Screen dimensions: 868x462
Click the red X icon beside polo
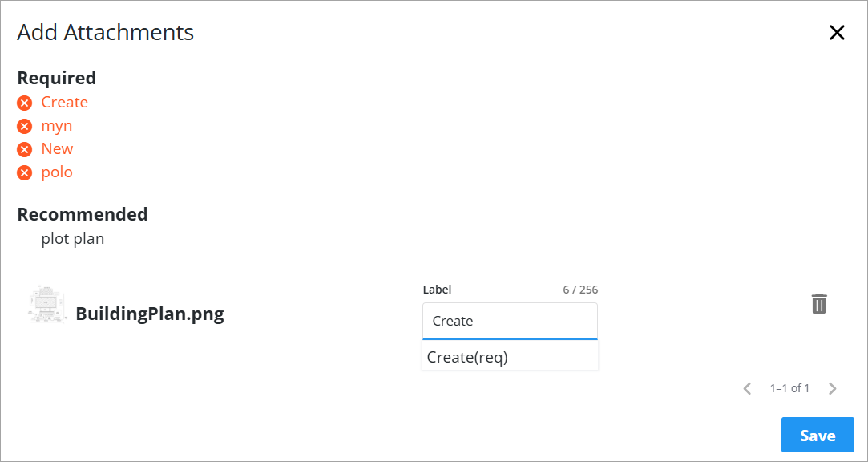point(25,172)
